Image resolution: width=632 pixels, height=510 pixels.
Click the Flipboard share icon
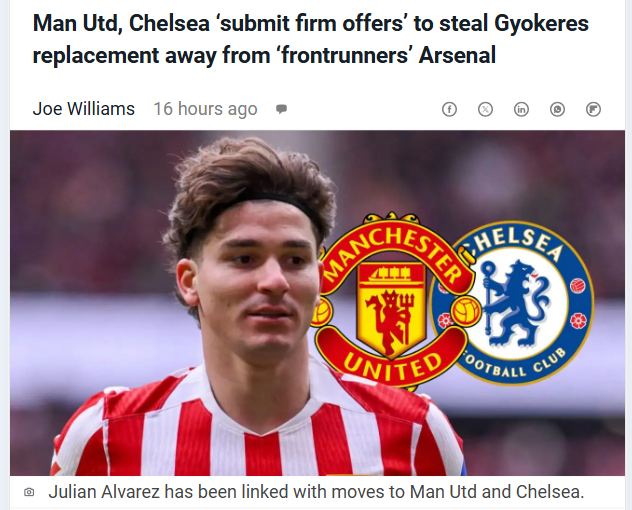(x=593, y=109)
